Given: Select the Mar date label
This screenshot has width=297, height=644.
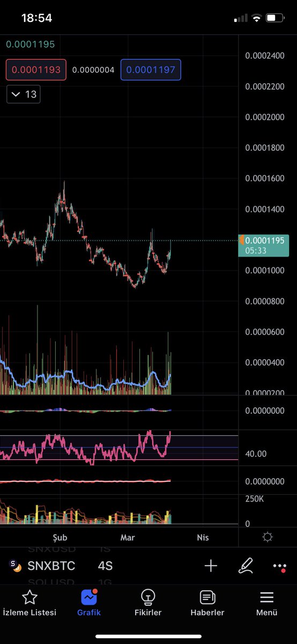Looking at the screenshot, I should point(128,537).
